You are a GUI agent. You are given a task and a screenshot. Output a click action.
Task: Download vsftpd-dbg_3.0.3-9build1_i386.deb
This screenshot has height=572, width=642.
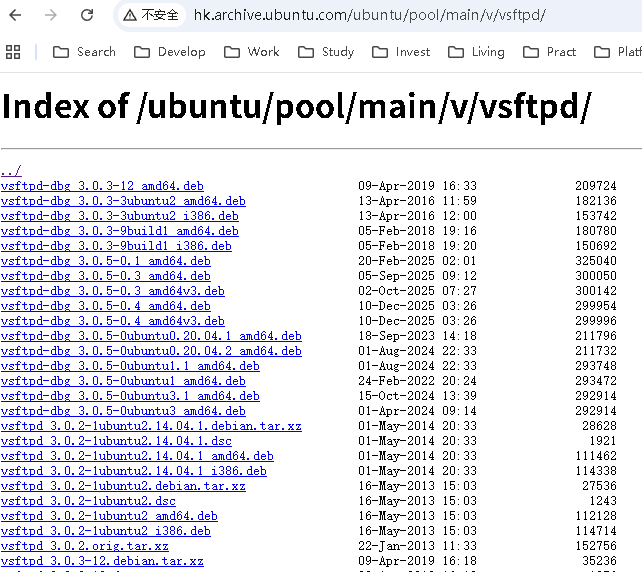point(116,246)
